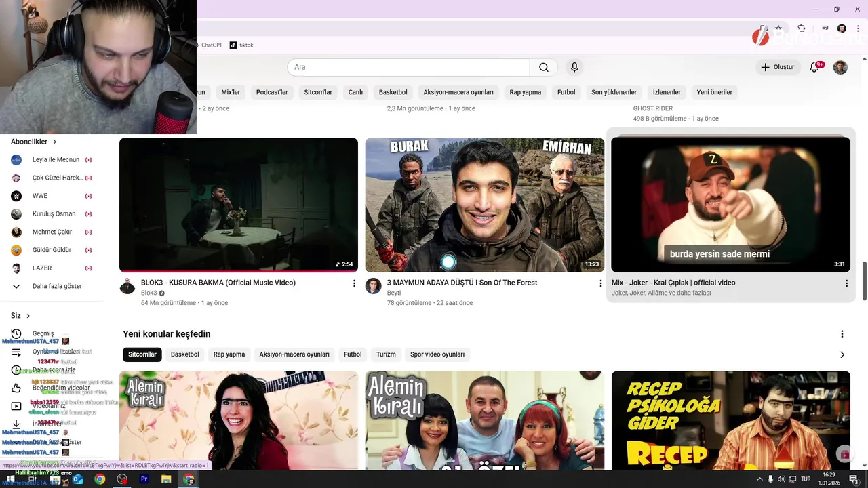Click the TUR keyboard language indicator
The image size is (868, 488).
point(806,479)
